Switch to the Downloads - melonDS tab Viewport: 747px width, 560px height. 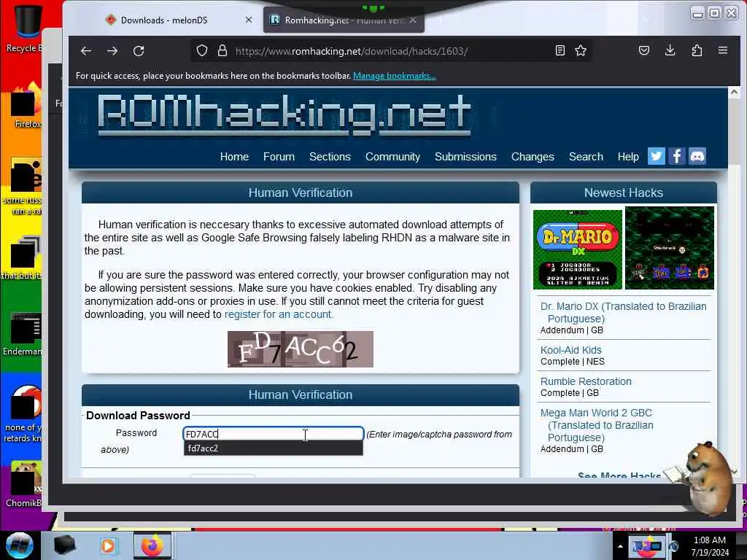[163, 20]
